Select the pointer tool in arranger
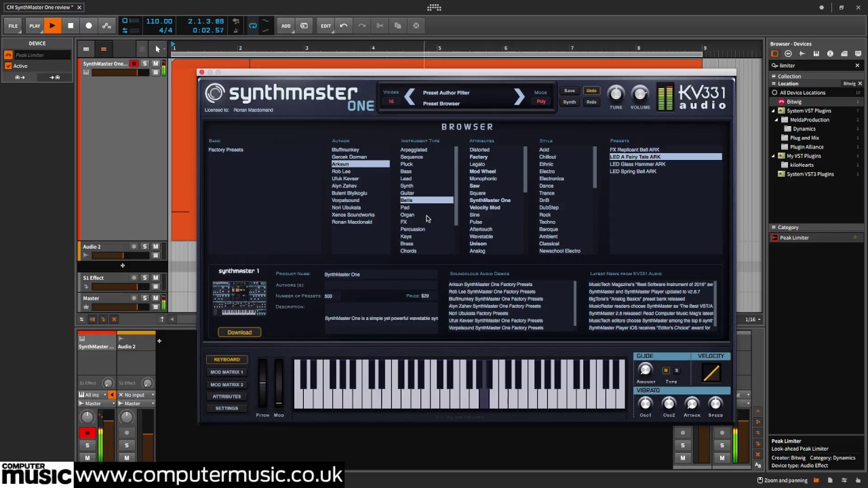The height and width of the screenshot is (488, 868). pos(157,49)
